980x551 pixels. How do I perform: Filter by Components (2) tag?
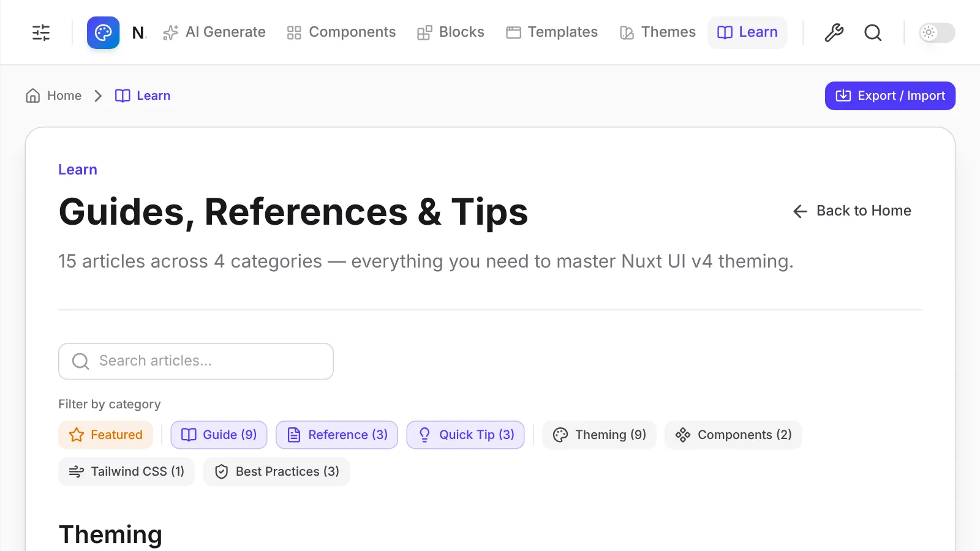(733, 435)
